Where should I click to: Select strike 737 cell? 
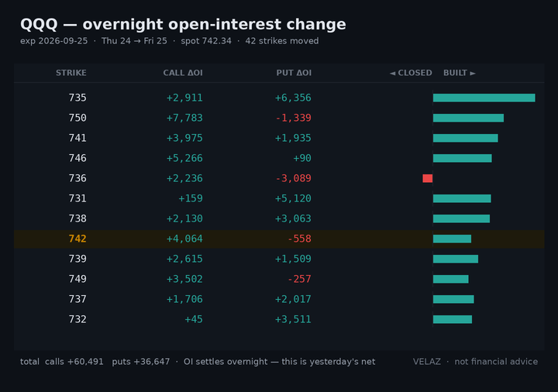77,299
